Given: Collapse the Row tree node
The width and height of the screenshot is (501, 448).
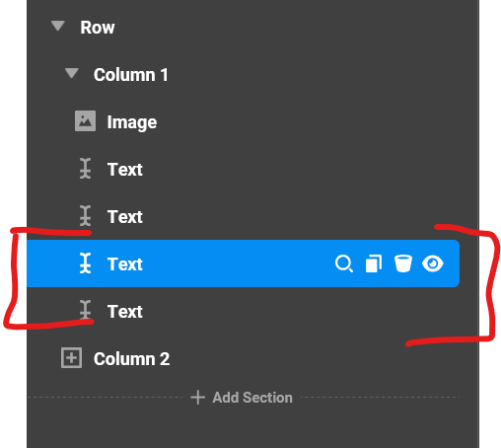Looking at the screenshot, I should point(58,26).
